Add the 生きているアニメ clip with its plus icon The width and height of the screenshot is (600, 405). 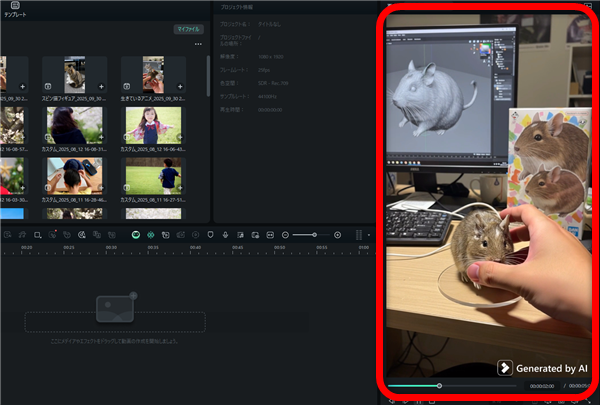(x=180, y=88)
